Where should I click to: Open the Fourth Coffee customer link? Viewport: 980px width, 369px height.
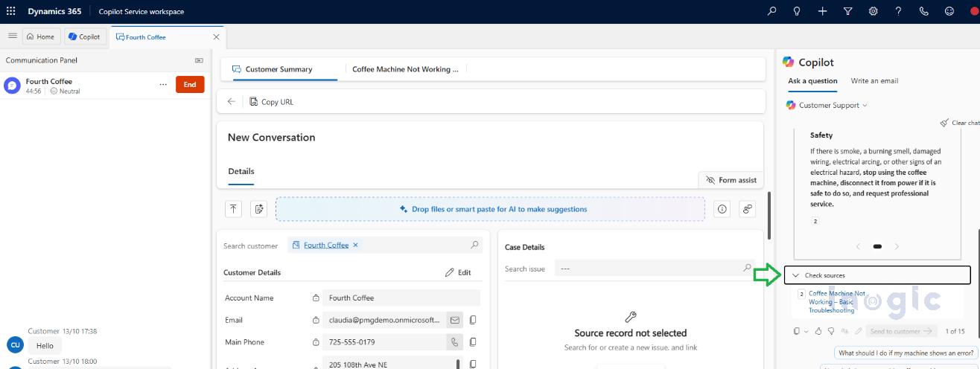(x=326, y=245)
